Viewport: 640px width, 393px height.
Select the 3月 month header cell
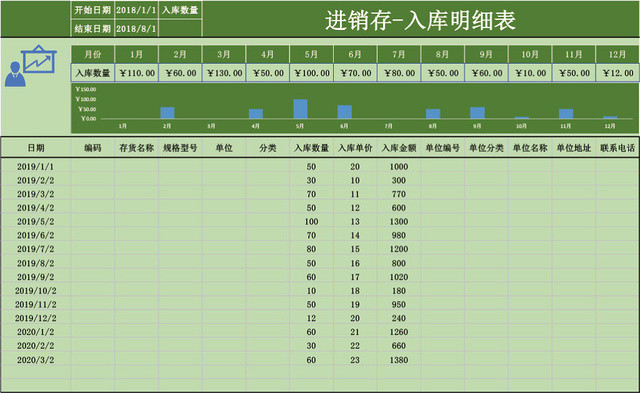pos(224,54)
